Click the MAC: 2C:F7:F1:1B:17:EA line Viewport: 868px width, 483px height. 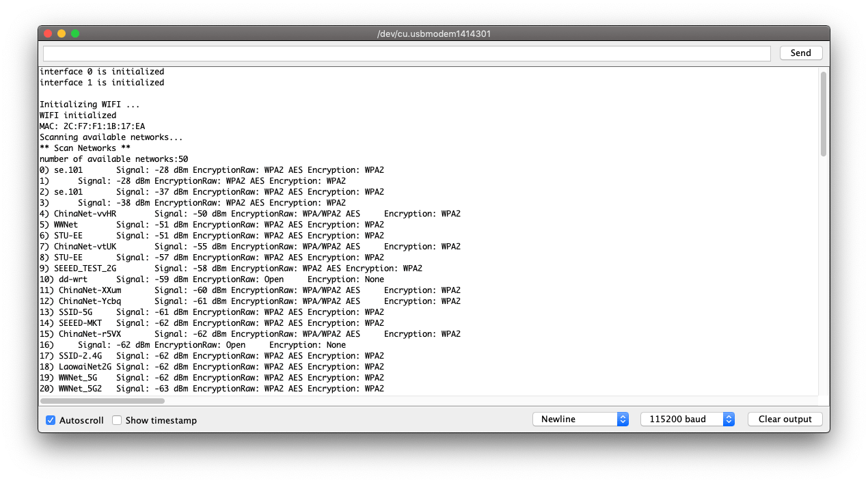point(92,126)
